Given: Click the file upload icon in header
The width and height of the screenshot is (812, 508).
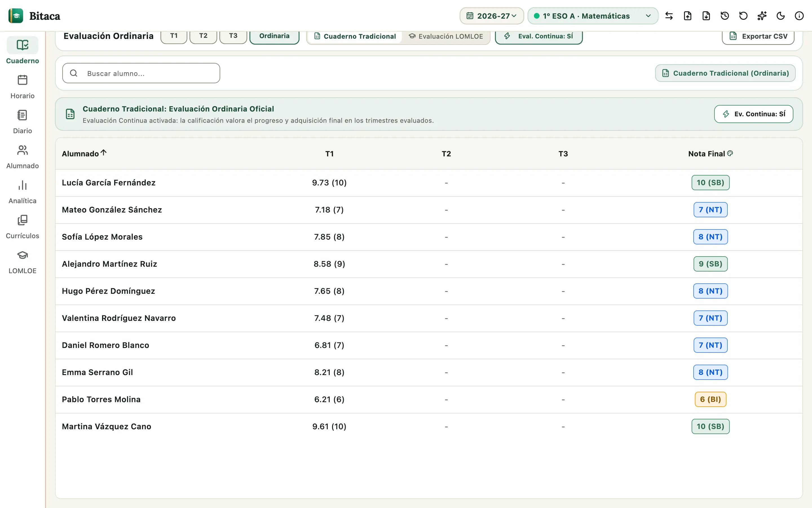Looking at the screenshot, I should [687, 16].
